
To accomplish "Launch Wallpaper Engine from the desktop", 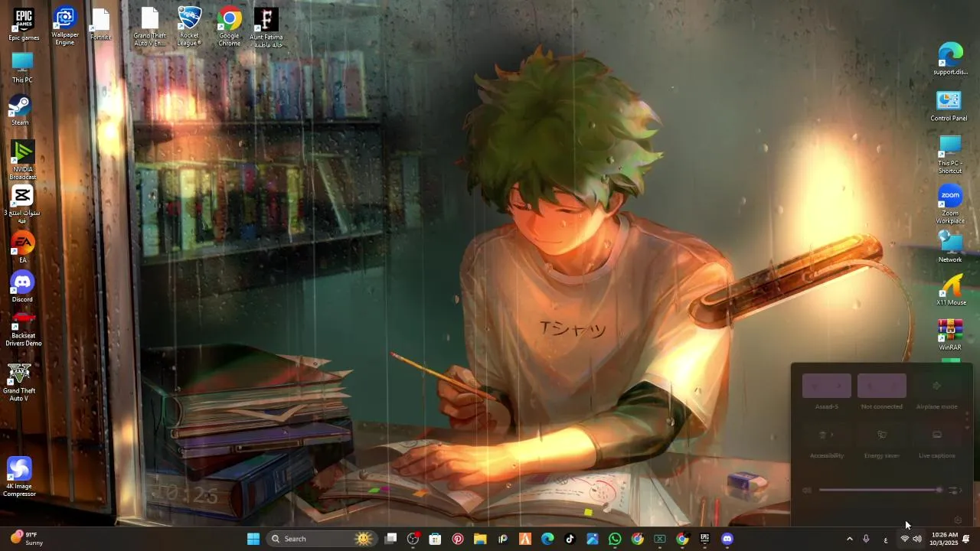I will pos(65,26).
